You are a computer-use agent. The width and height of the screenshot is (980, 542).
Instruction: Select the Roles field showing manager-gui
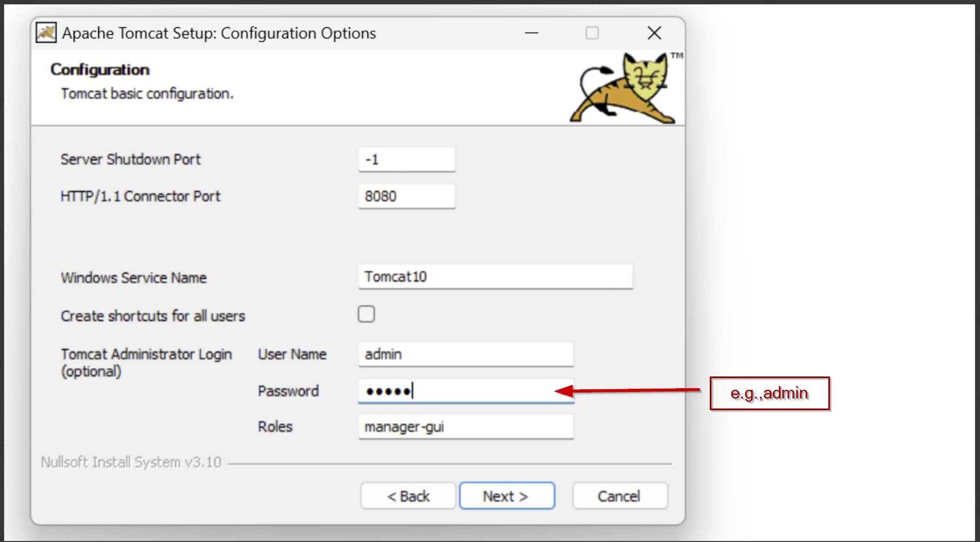[x=465, y=427]
